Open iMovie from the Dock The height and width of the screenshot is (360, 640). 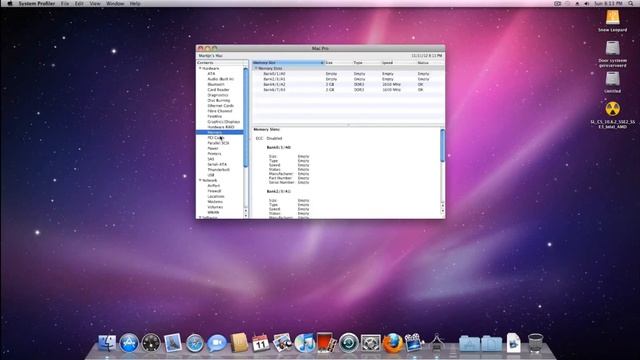click(x=414, y=343)
